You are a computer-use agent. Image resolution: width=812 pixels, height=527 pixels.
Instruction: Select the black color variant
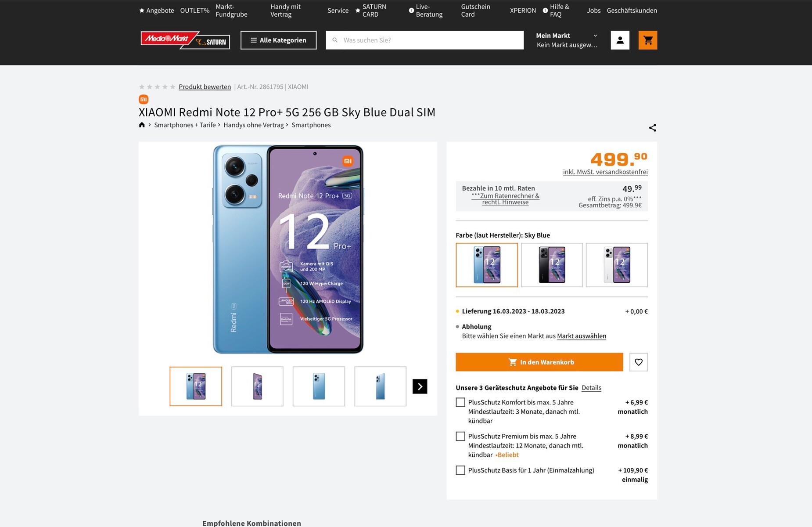[551, 265]
